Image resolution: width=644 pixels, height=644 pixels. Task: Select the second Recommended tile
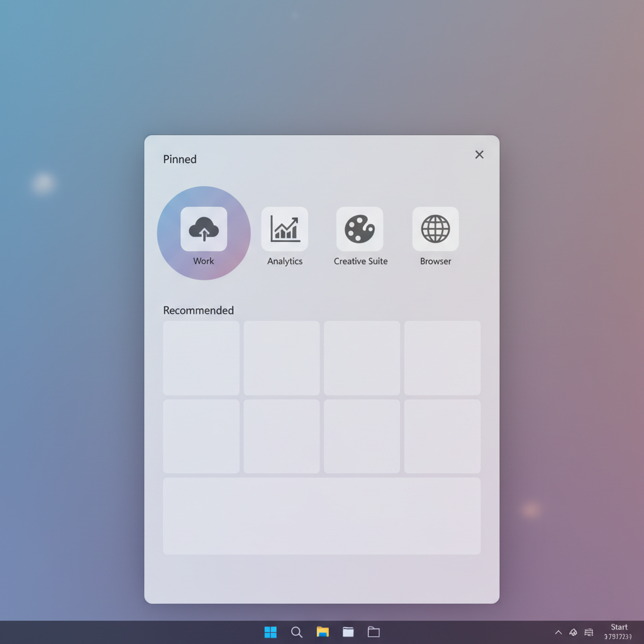[x=281, y=357]
